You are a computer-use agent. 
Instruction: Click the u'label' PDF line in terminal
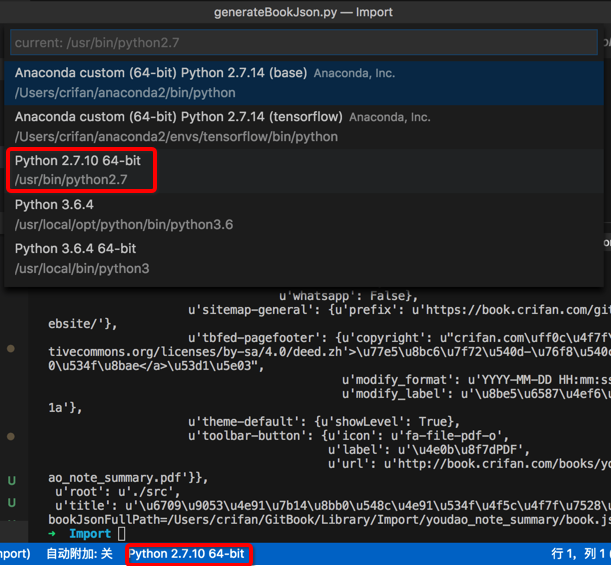(429, 450)
